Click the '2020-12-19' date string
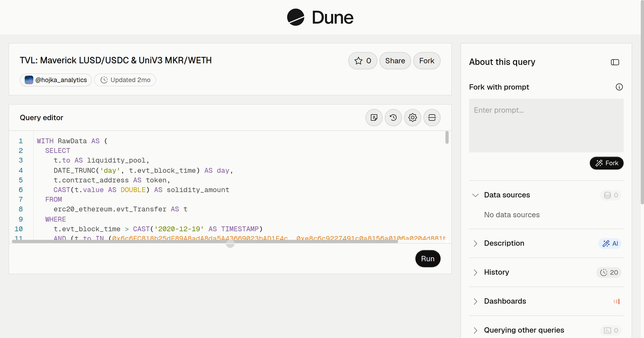The height and width of the screenshot is (338, 644). coord(179,229)
